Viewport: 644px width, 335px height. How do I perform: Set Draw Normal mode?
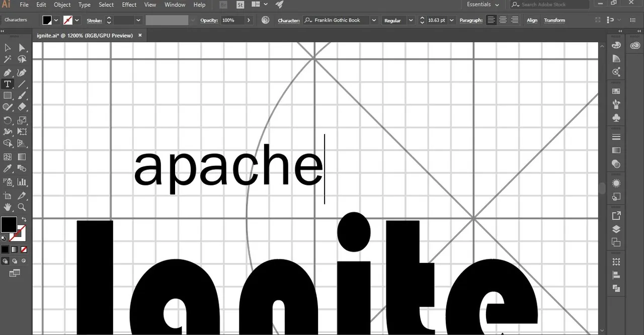click(5, 261)
